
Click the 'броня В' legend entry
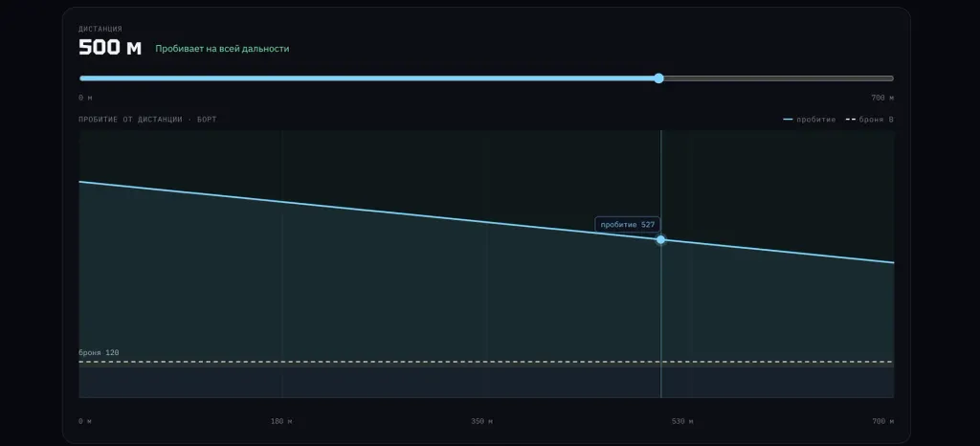[x=870, y=120]
